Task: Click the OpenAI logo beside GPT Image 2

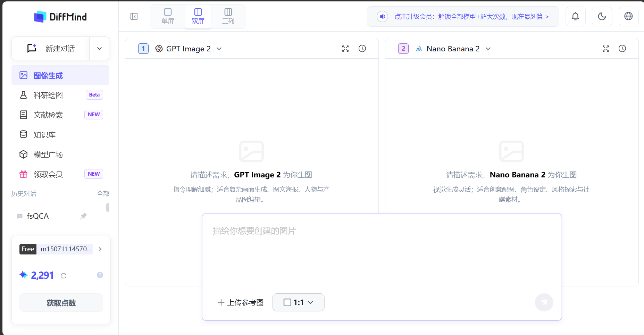Action: 159,49
